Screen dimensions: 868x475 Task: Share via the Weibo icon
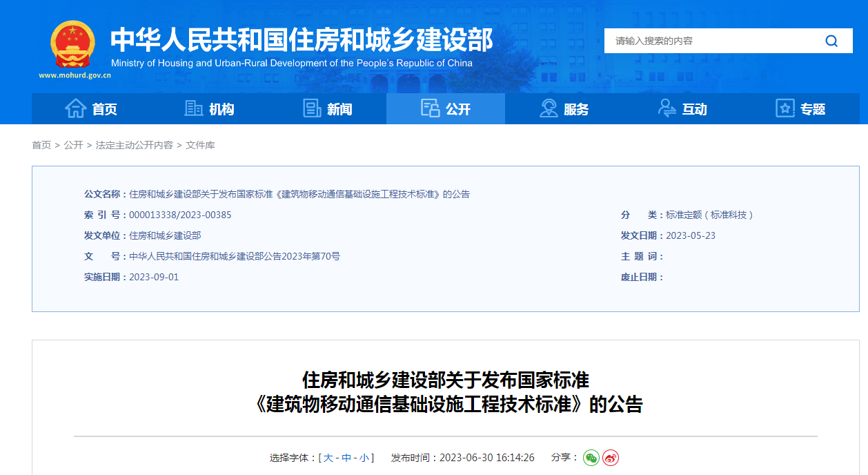pyautogui.click(x=611, y=458)
